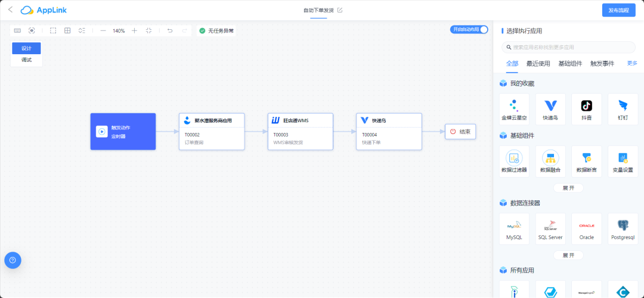Click the edit icon next to flow title
This screenshot has width=644, height=298.
[340, 10]
